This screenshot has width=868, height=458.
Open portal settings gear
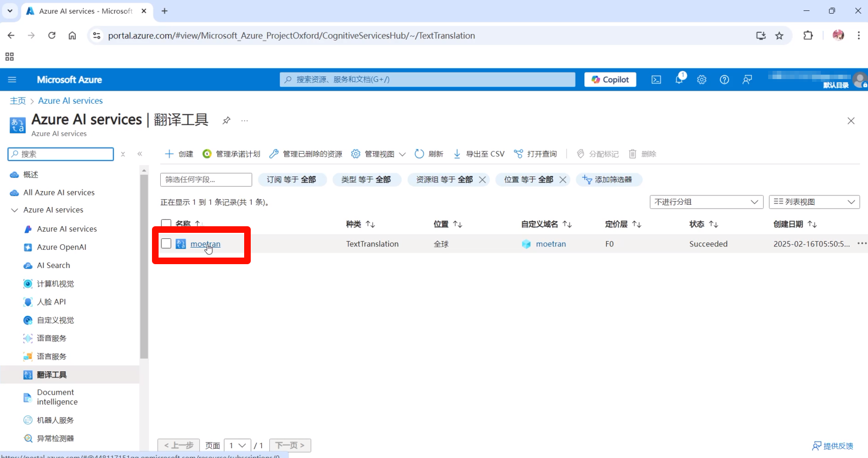(x=702, y=80)
